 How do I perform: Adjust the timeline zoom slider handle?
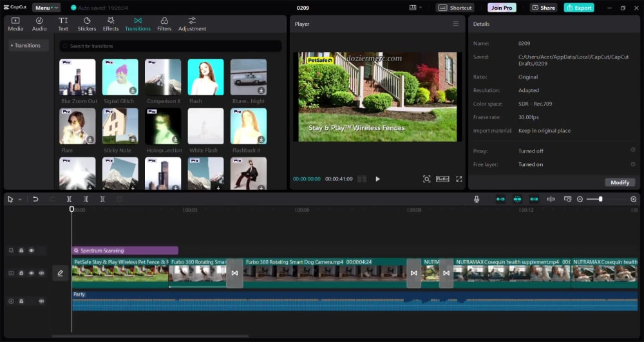(600, 199)
